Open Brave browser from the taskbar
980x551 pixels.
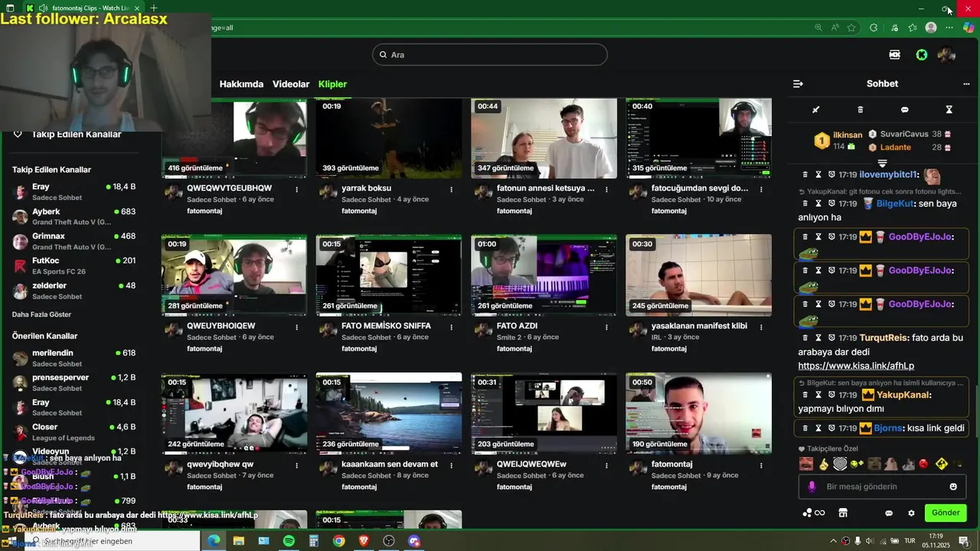point(364,541)
